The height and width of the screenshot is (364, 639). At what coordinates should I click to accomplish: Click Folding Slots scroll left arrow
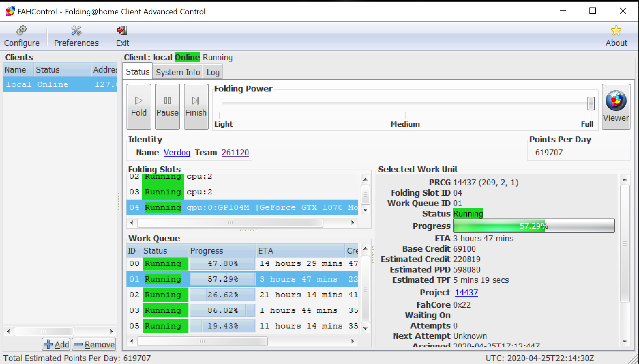(132, 223)
